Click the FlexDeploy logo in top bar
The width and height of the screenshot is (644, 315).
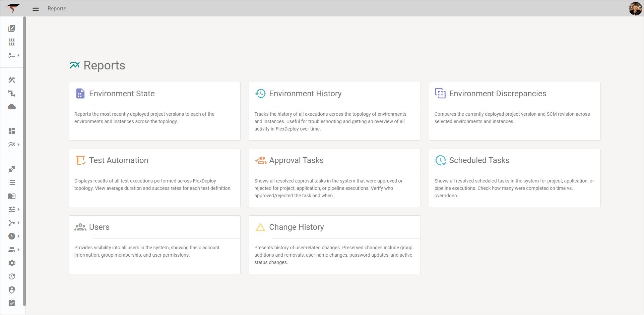tap(13, 8)
